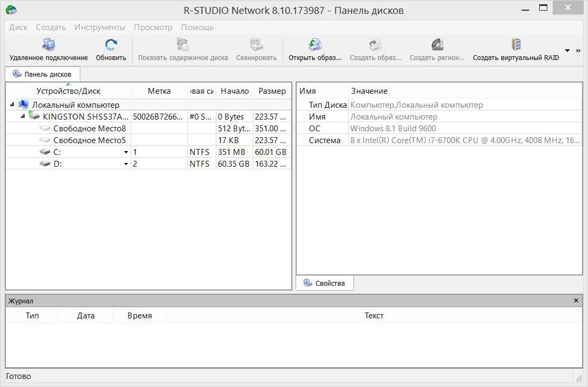Screen dimensions: 588x387
Task: Click the icon next to Свободное Место5
Action: tap(44, 140)
